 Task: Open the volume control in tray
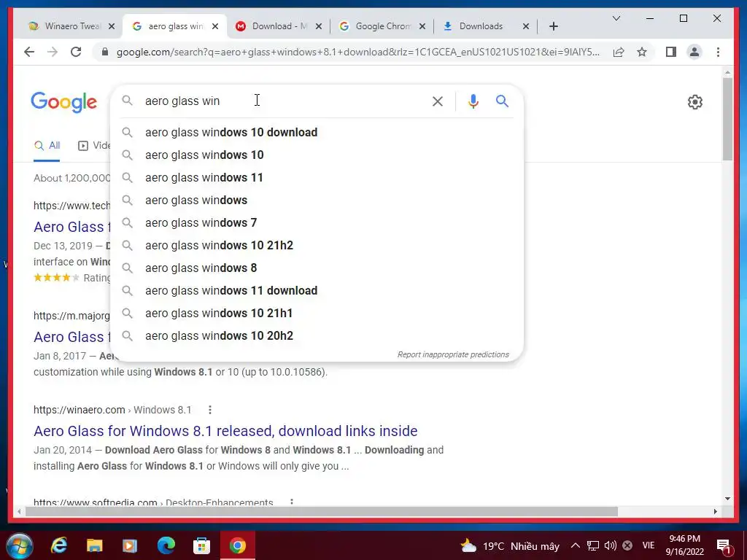coord(611,545)
